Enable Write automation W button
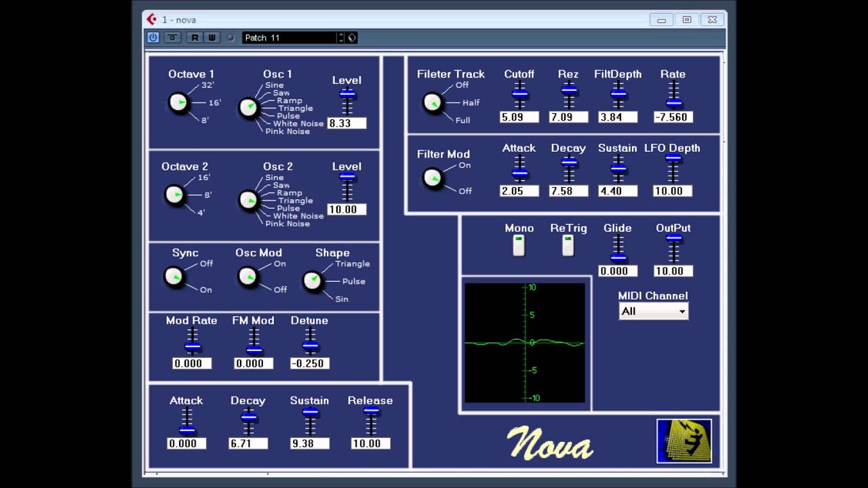This screenshot has height=488, width=868. [212, 37]
